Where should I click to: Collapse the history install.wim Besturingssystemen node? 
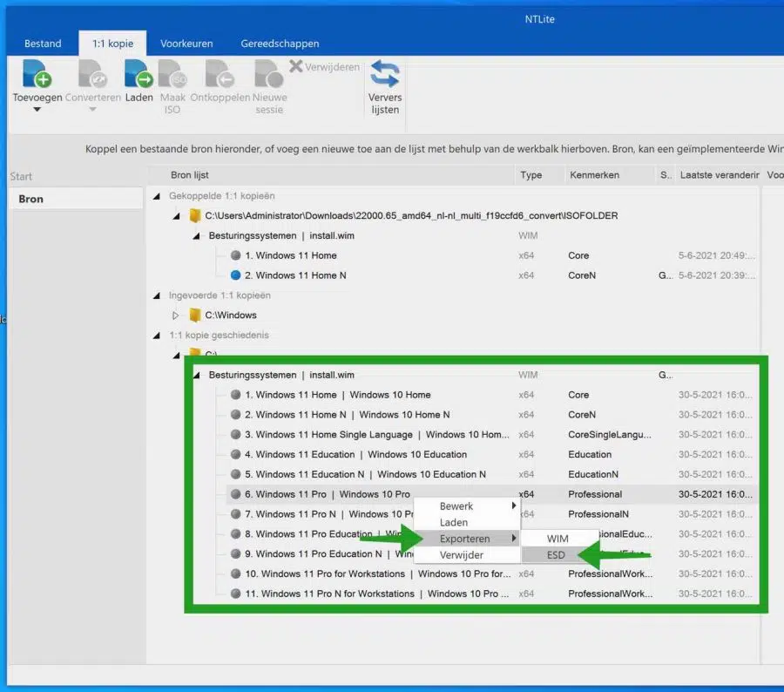coord(196,376)
